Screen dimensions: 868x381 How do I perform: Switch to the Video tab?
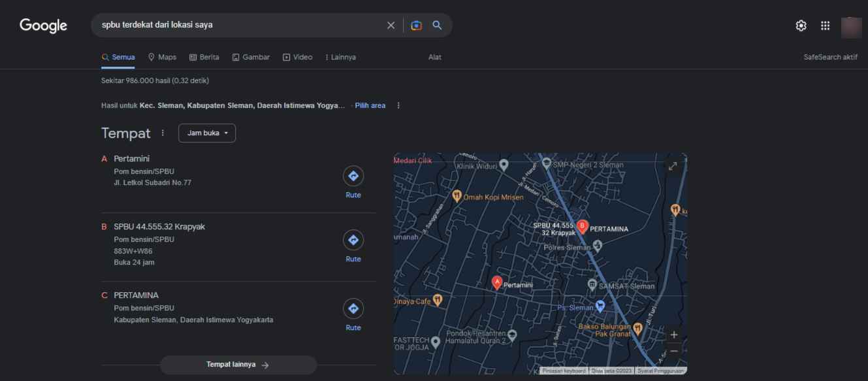(x=297, y=58)
